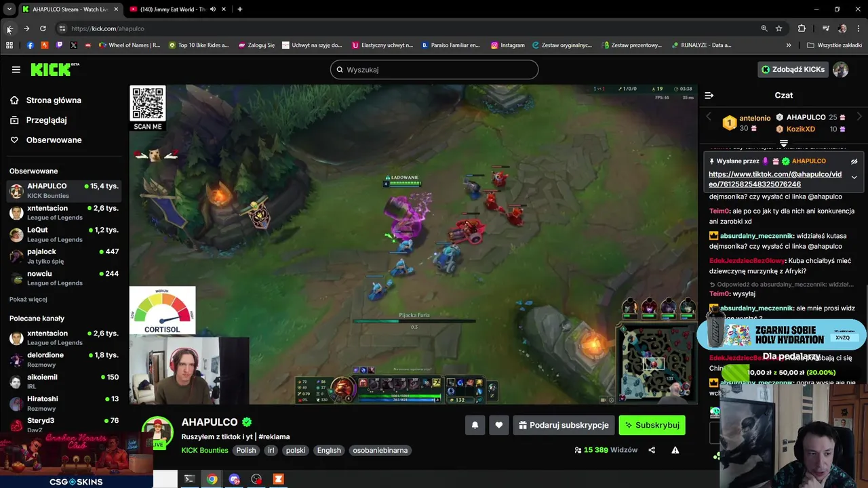
Task: Click Podaruj subskrypcje button
Action: [564, 425]
